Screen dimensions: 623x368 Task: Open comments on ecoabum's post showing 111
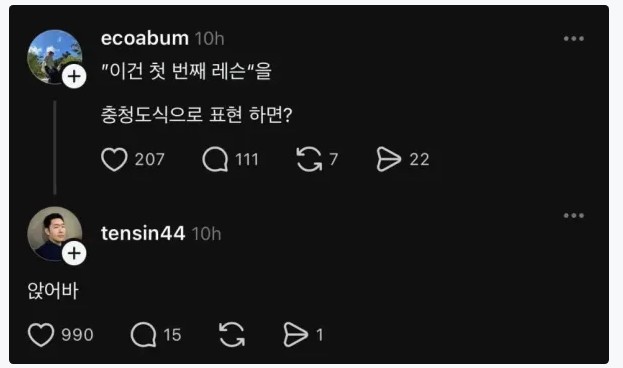click(x=215, y=159)
